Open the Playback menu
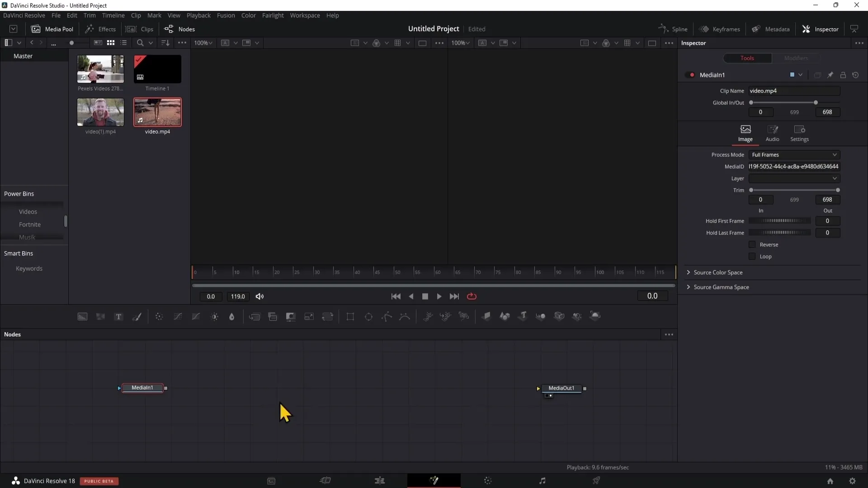The image size is (868, 488). pos(199,15)
